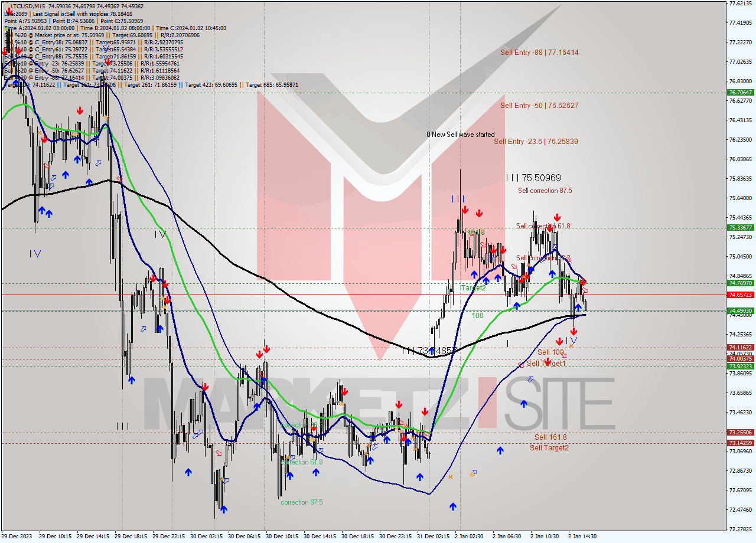The width and height of the screenshot is (756, 543).
Task: Click the green 'Target2' label
Action: pos(473,288)
